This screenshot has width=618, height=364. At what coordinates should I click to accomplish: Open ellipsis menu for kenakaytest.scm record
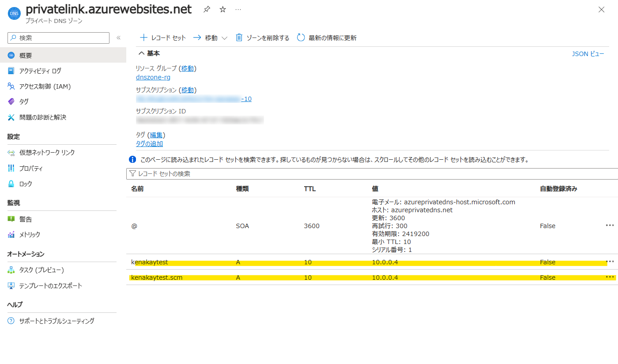click(610, 277)
